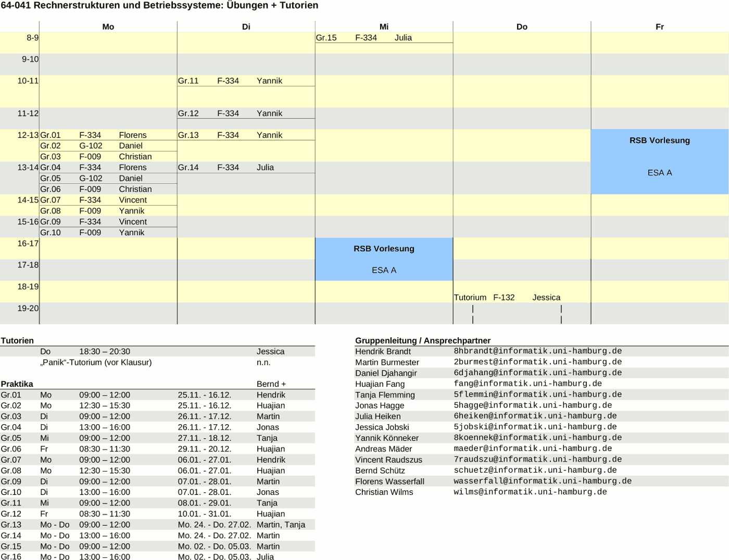Click the email 8koennek@informatik.uni-hamburg.de

[x=538, y=438]
